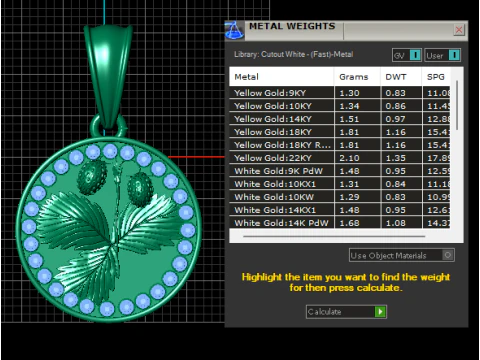Screen dimensions: 480x360
Task: Click the vertical scrollbar of metals table
Action: (x=457, y=105)
